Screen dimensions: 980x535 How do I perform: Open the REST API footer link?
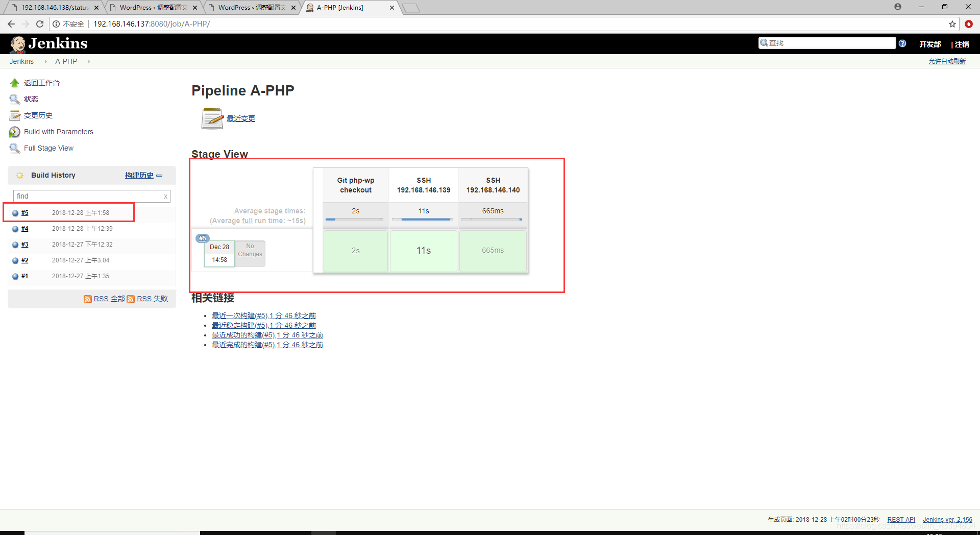pos(901,520)
